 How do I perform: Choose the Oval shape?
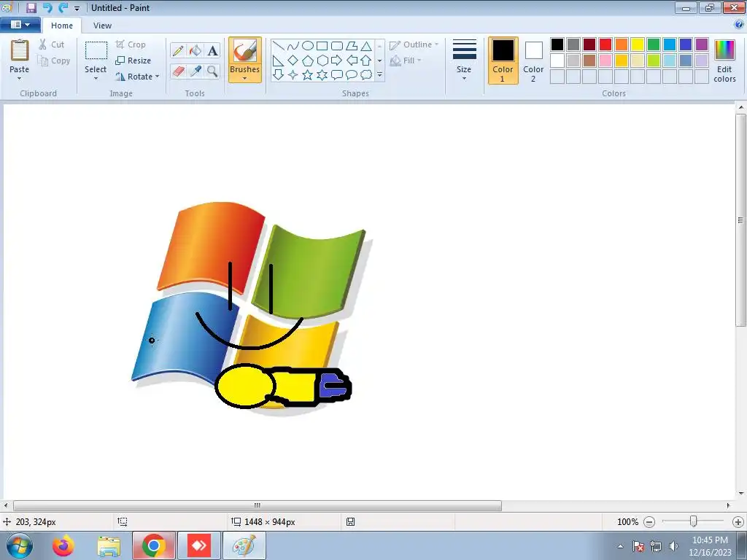click(x=308, y=46)
